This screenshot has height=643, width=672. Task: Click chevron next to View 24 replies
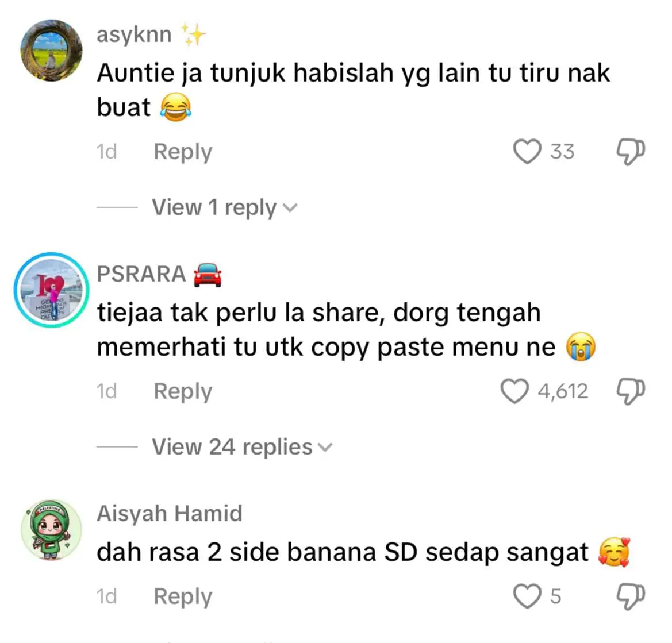point(325,448)
